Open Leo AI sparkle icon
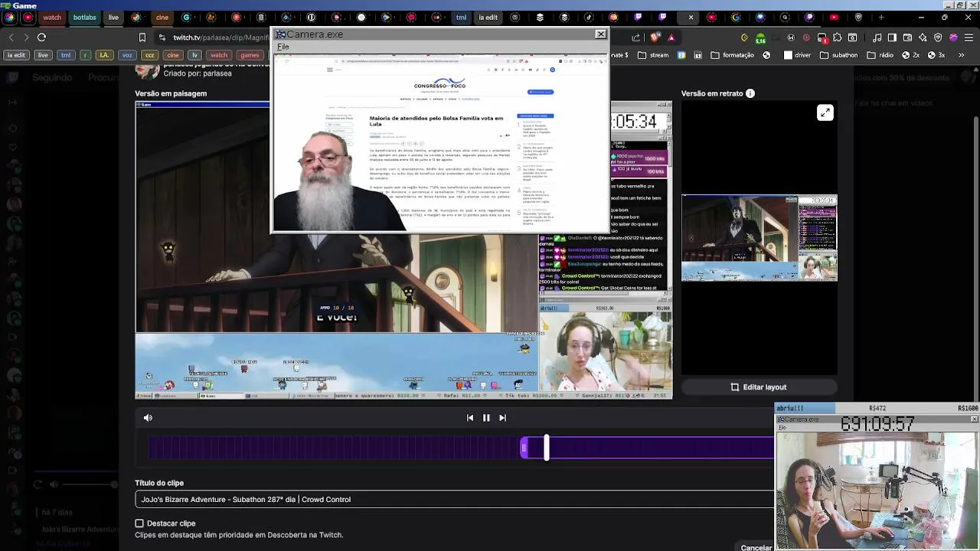This screenshot has width=980, height=551. pyautogui.click(x=923, y=37)
